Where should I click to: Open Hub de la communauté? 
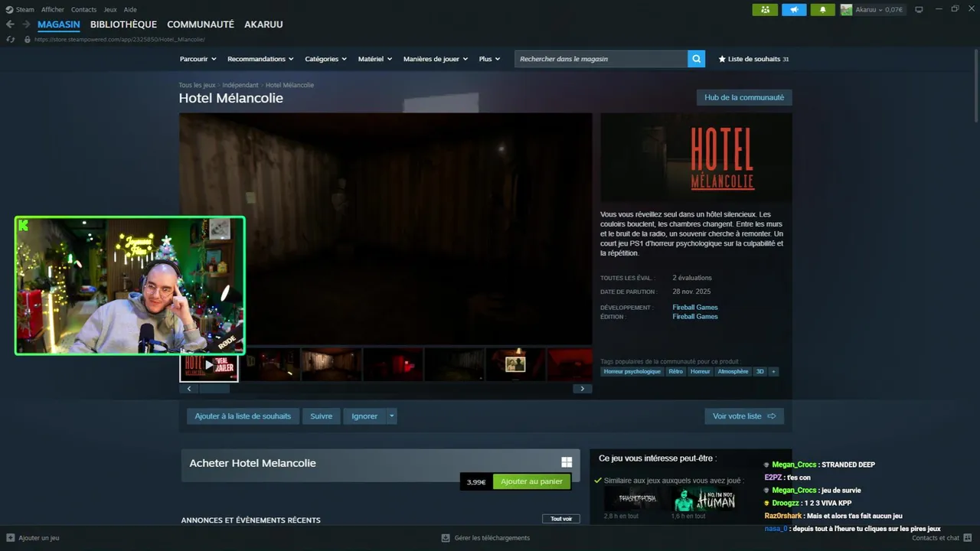click(x=744, y=97)
